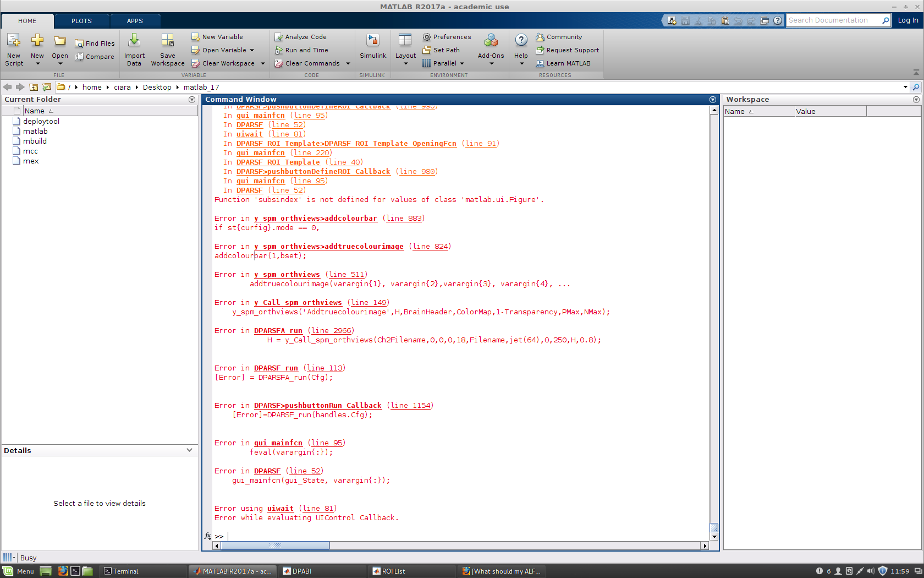Click the Command Window vertical scrollbar thumb

pyautogui.click(x=714, y=527)
